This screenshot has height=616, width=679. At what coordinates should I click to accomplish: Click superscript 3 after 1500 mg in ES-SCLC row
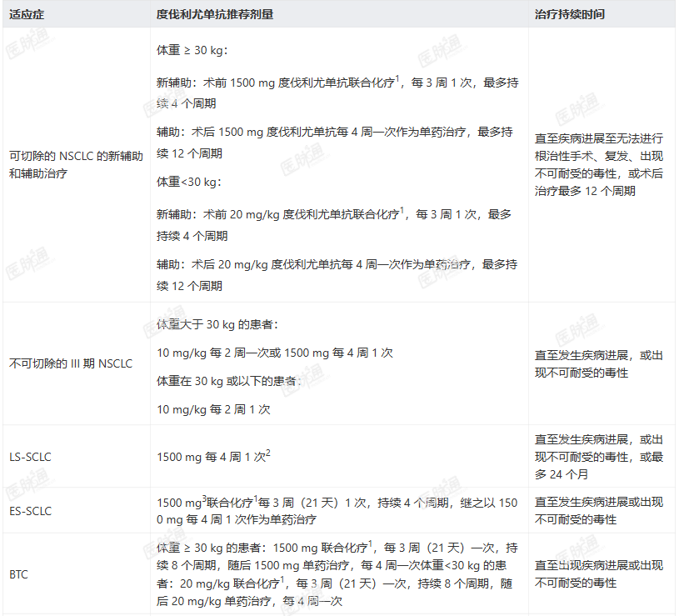(x=204, y=498)
